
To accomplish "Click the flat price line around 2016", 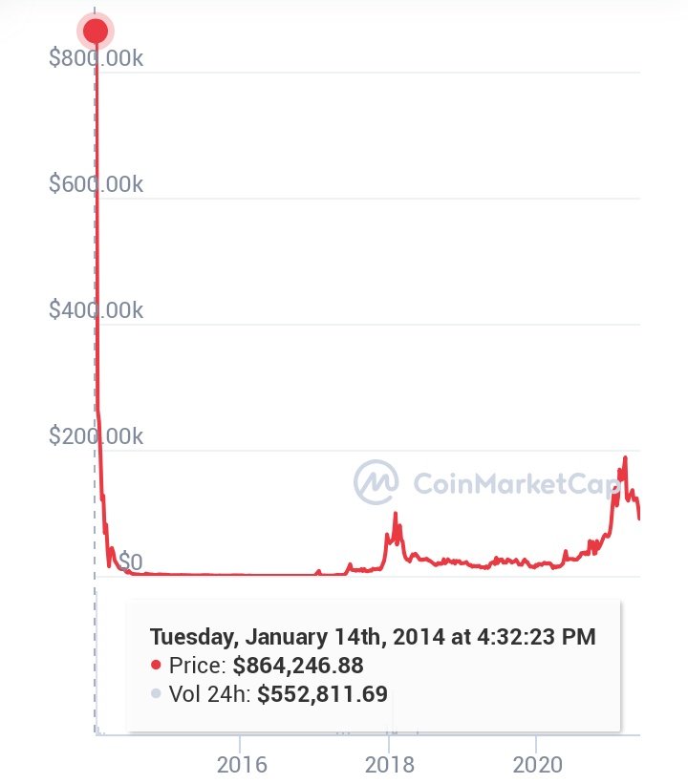I will (242, 575).
